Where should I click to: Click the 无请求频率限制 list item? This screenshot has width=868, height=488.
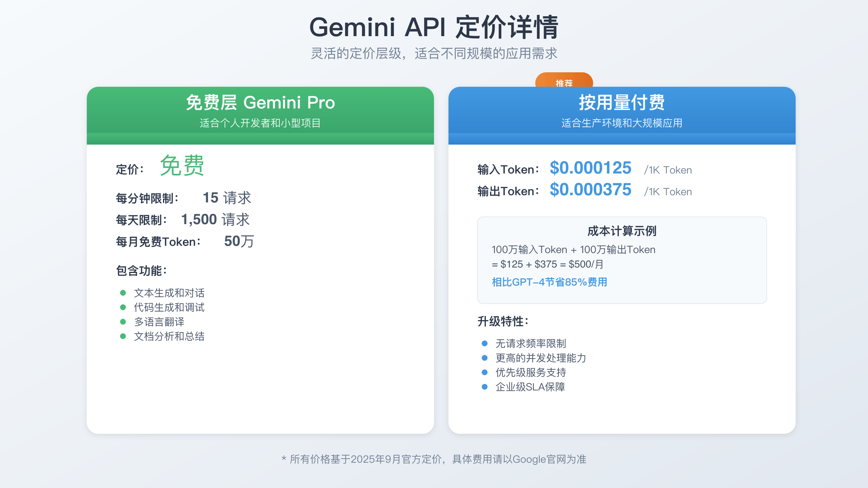pos(531,343)
